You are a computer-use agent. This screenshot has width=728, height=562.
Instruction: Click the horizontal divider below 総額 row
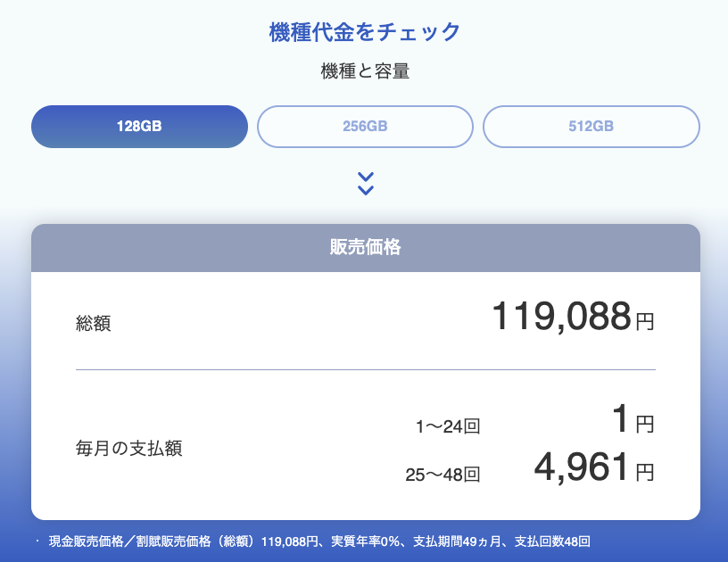(365, 369)
